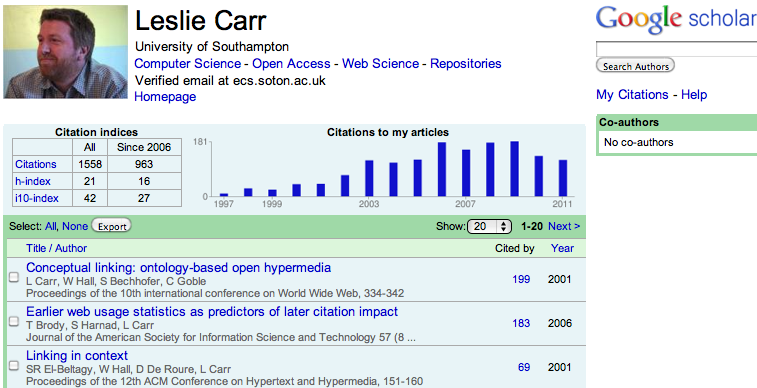Open the Help link
This screenshot has width=757, height=388.
(x=694, y=95)
